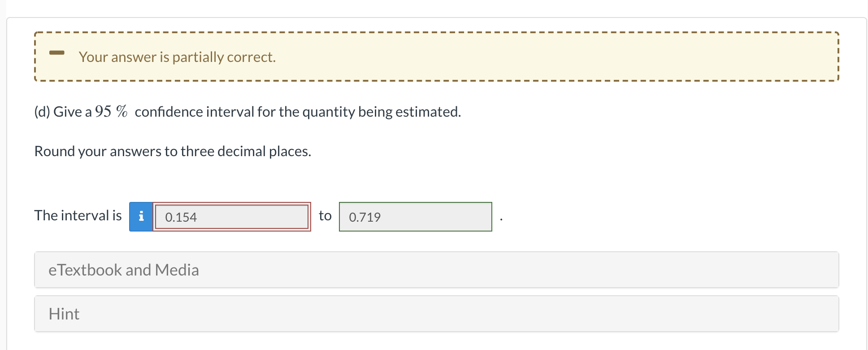
Task: Click the yellow dashed feedback banner
Action: (x=436, y=57)
